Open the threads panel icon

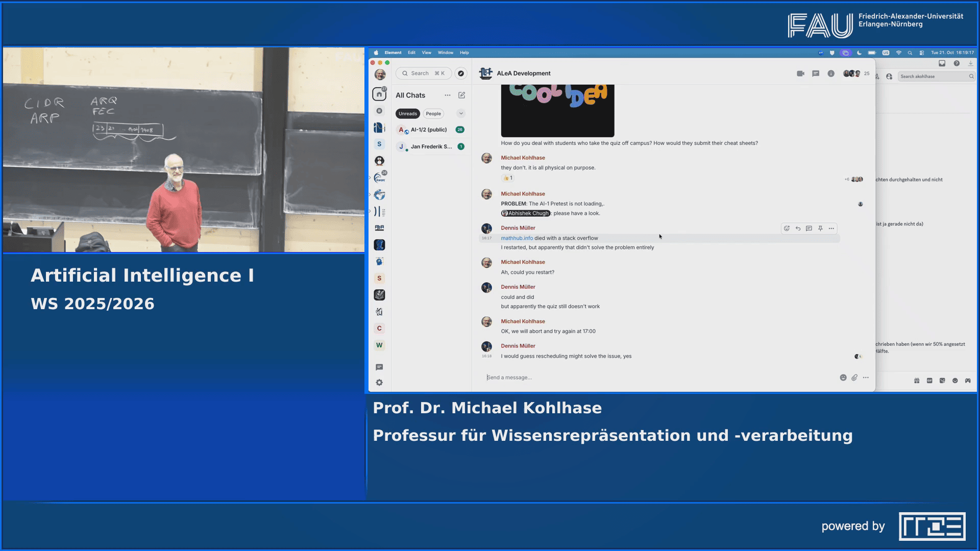coord(815,73)
